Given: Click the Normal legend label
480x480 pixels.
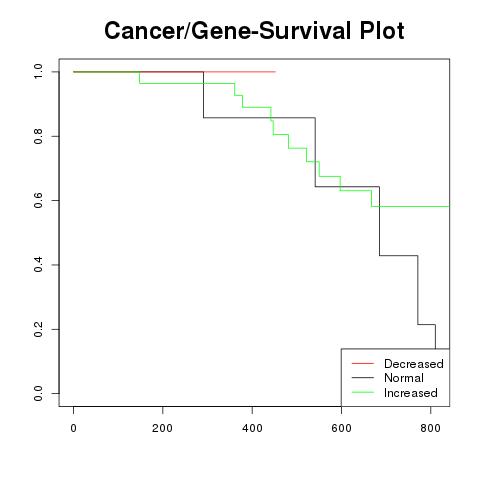Looking at the screenshot, I should (404, 378).
